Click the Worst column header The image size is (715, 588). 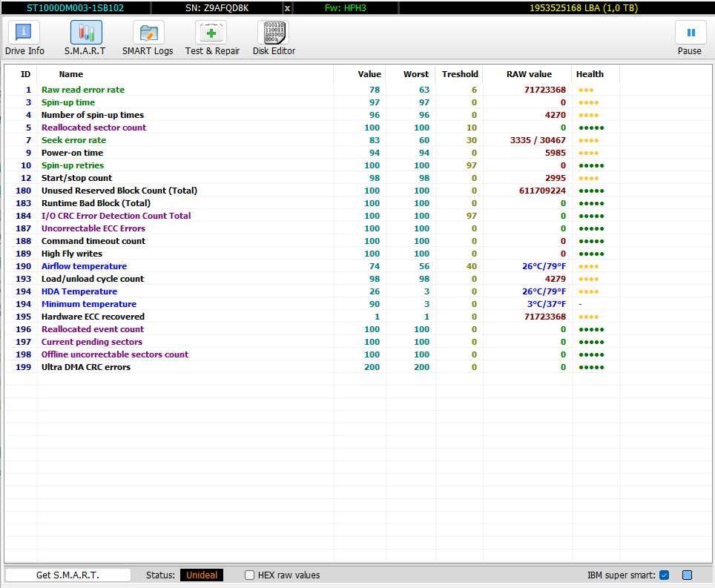[x=416, y=74]
